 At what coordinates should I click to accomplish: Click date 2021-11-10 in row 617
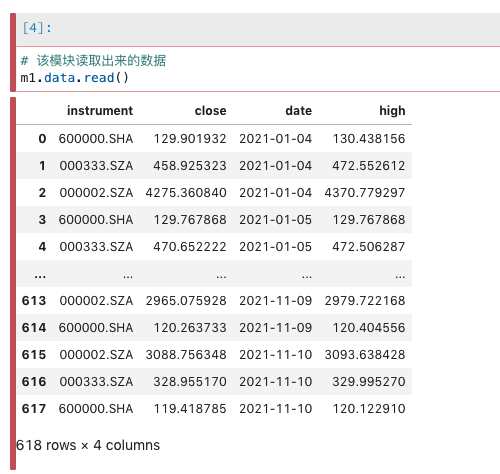click(276, 409)
